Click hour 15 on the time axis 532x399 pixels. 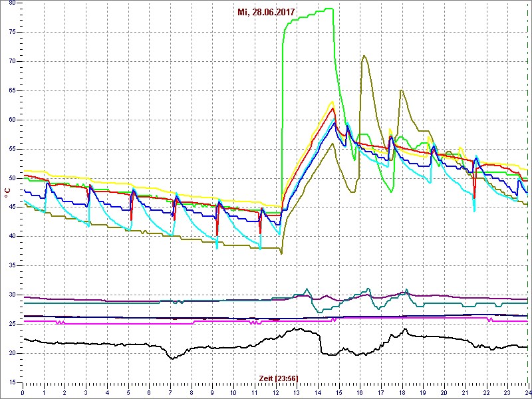[x=339, y=393]
